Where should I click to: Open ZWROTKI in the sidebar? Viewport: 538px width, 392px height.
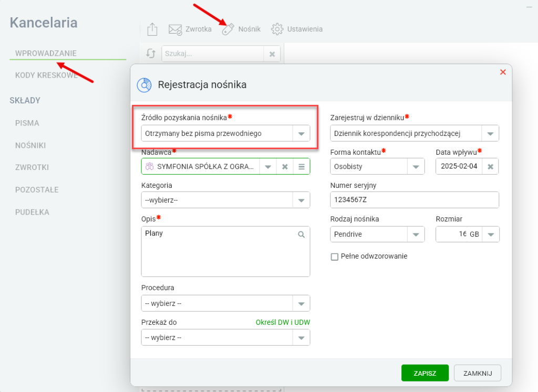click(32, 167)
